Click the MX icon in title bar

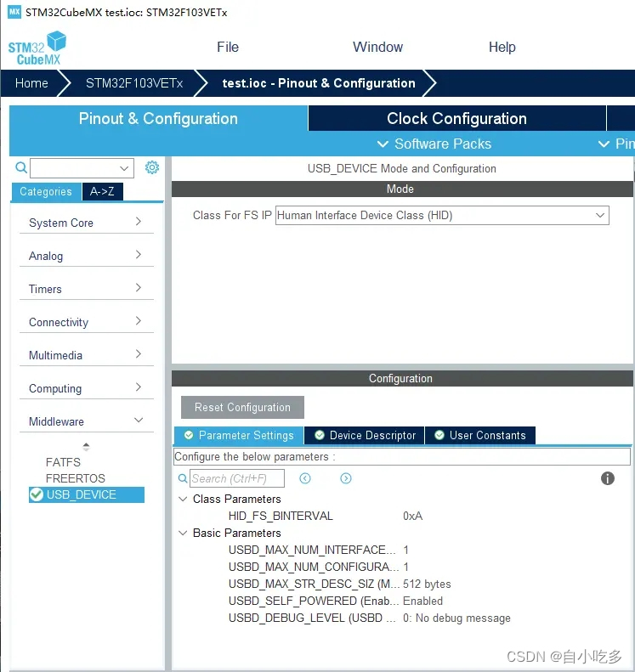coord(14,12)
